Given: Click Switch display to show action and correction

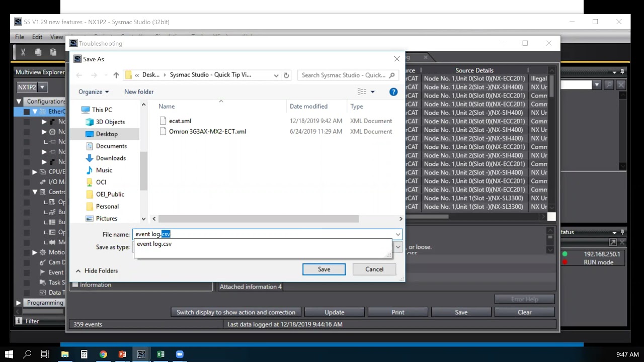Looking at the screenshot, I should (236, 312).
